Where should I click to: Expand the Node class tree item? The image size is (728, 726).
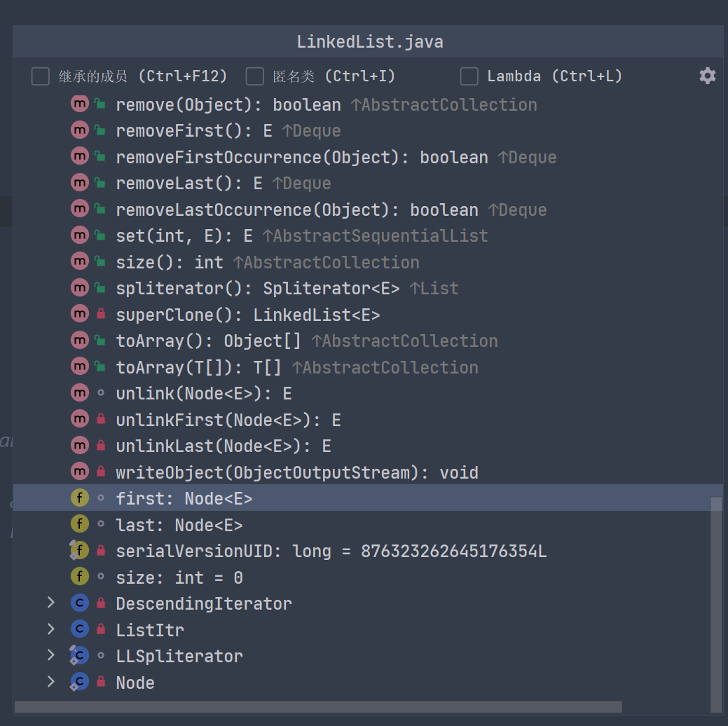coord(50,682)
